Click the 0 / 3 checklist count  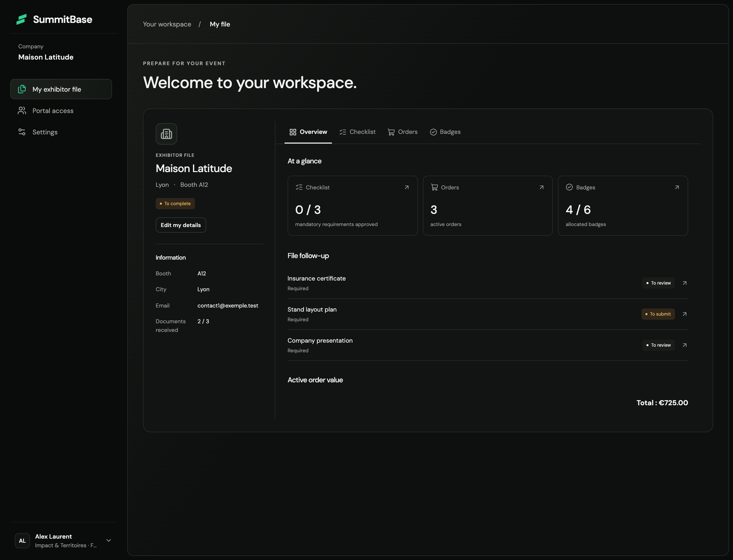pyautogui.click(x=308, y=210)
